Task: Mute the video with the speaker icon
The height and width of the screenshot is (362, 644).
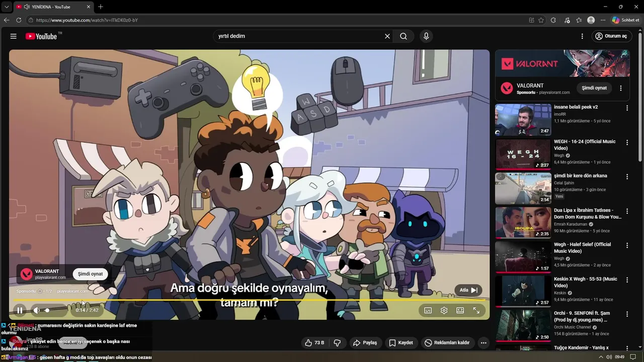Action: [36, 310]
